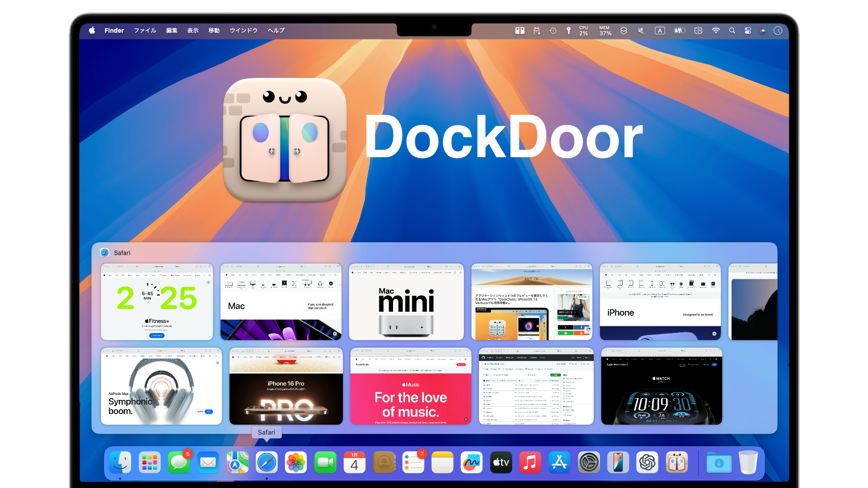
Task: Click the Safari title in preview panel
Action: coord(122,253)
